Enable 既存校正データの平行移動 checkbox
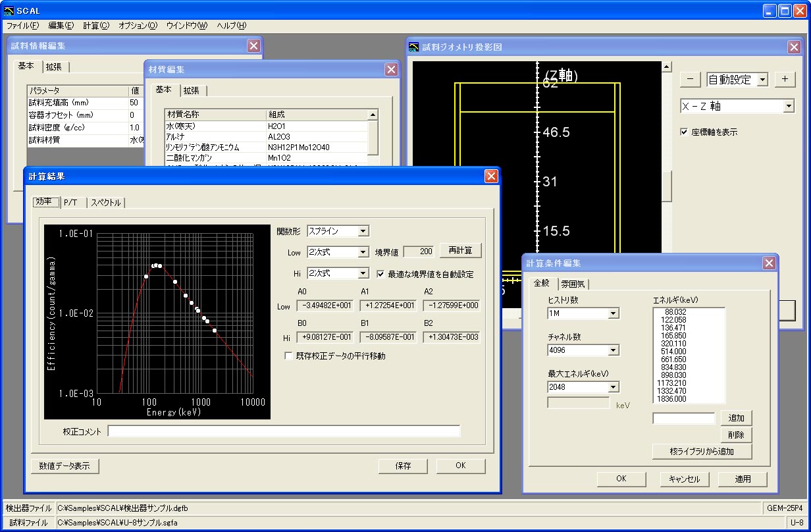The image size is (811, 532). tap(288, 356)
